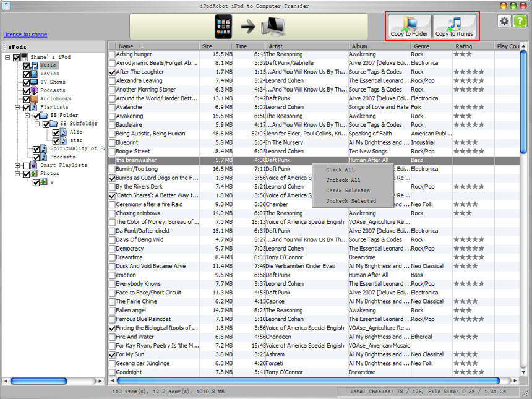Sort tracks by the Rating column header
The image size is (532, 399).
473,46
